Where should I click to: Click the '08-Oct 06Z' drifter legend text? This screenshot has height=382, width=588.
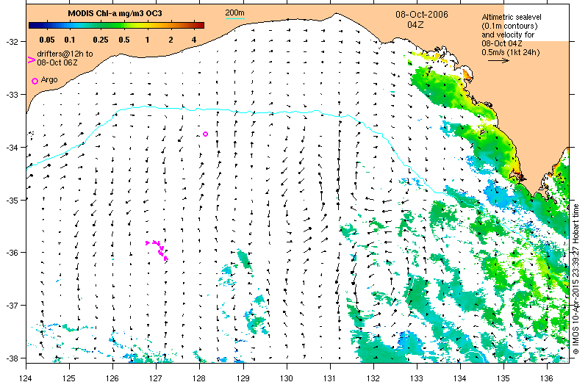click(57, 62)
